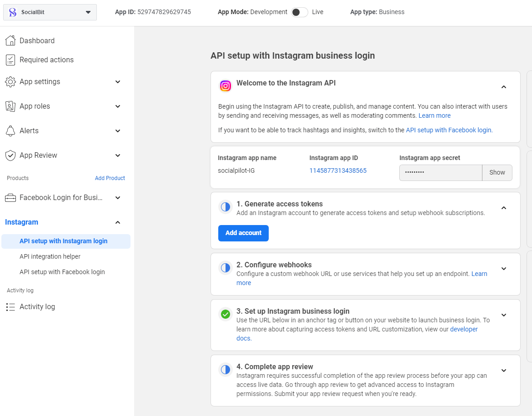532x416 pixels.
Task: Follow API setup with Facebook login link in Welcome card
Action: [448, 130]
